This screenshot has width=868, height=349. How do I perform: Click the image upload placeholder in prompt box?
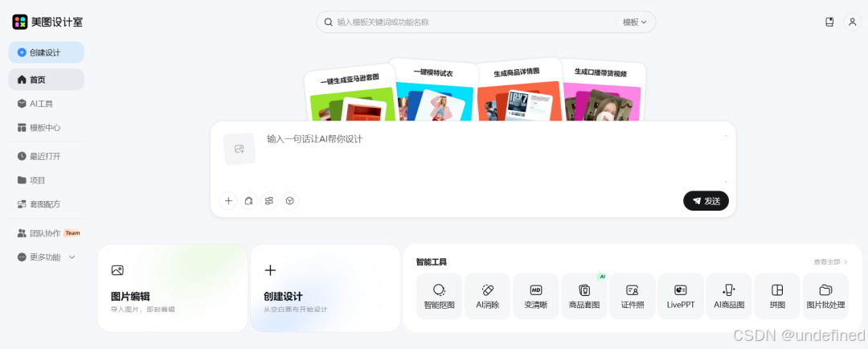(x=240, y=149)
